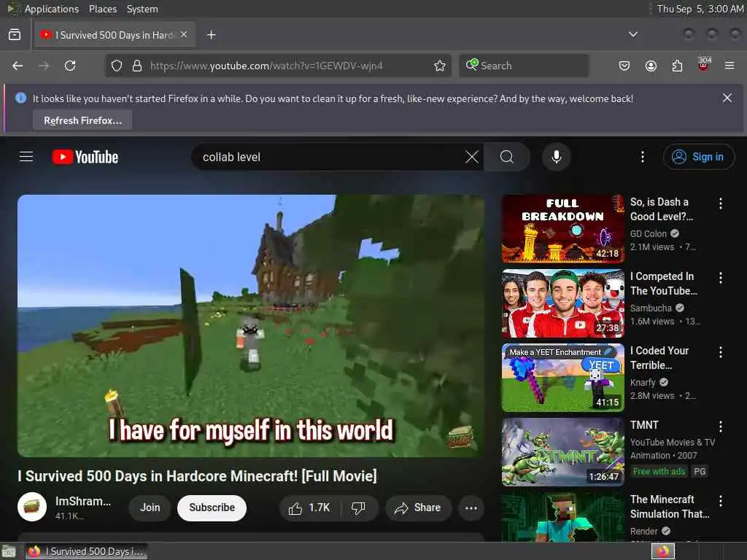Expand the list all tabs chevron
The height and width of the screenshot is (560, 747).
(632, 34)
